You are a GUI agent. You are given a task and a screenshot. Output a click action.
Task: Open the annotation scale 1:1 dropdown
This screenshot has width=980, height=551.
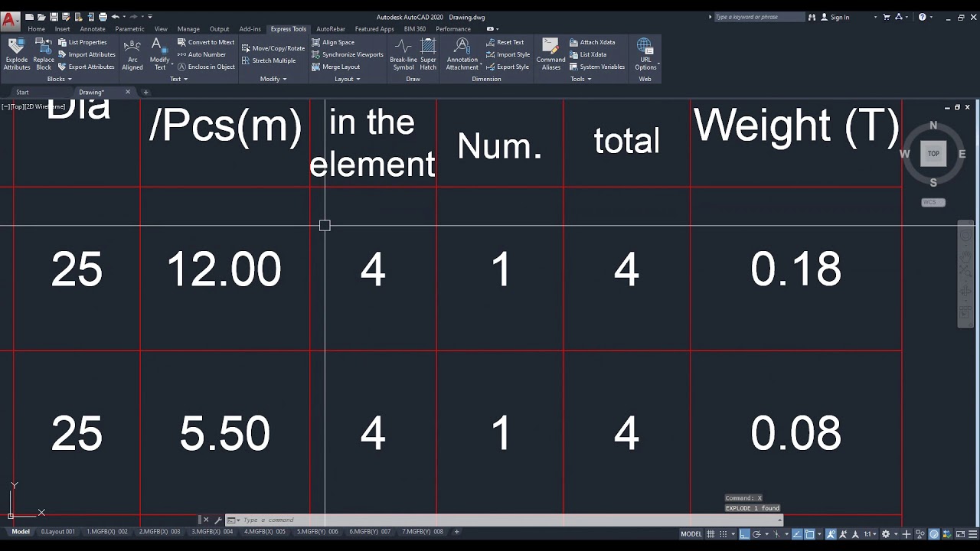871,534
